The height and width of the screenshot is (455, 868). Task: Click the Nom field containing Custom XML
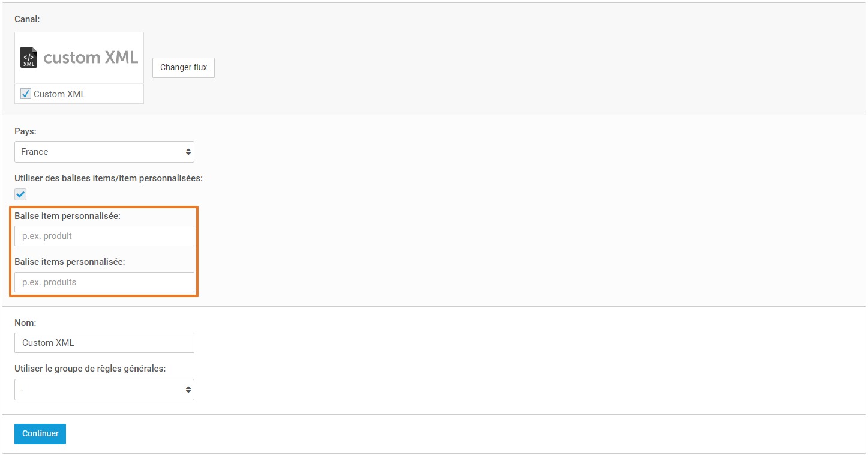(x=104, y=343)
